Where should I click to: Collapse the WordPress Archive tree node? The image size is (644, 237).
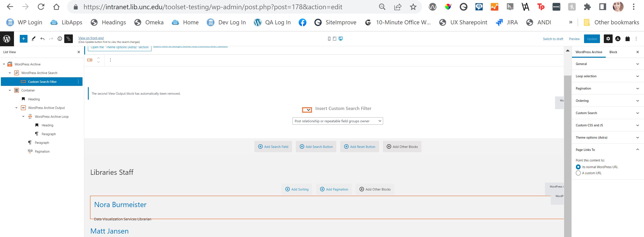click(x=4, y=64)
